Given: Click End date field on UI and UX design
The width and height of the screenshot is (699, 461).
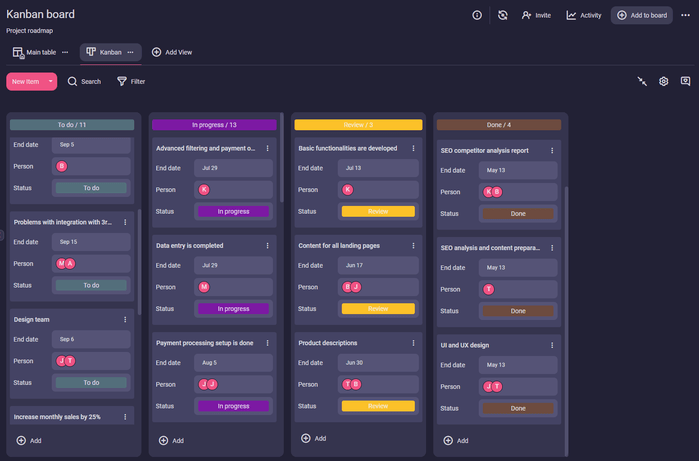Looking at the screenshot, I should (x=518, y=364).
